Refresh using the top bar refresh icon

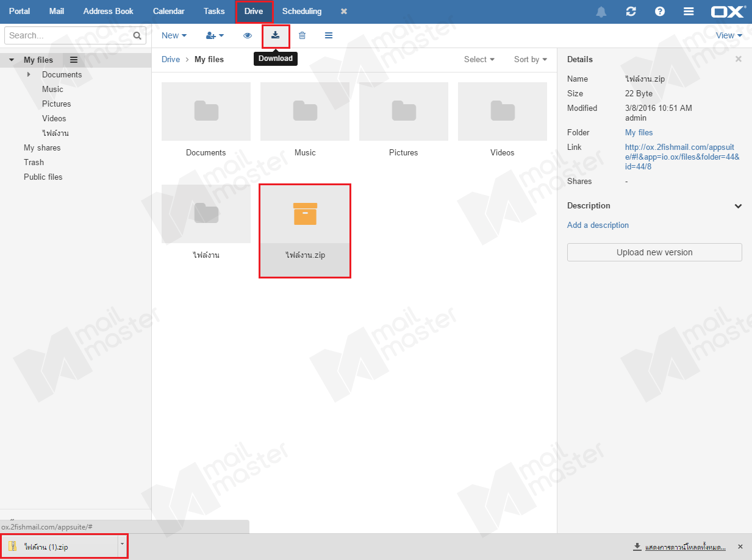(x=631, y=12)
